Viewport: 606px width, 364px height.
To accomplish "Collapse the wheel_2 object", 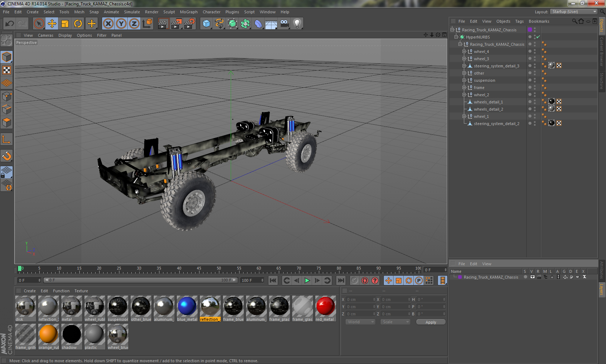I will coord(464,94).
